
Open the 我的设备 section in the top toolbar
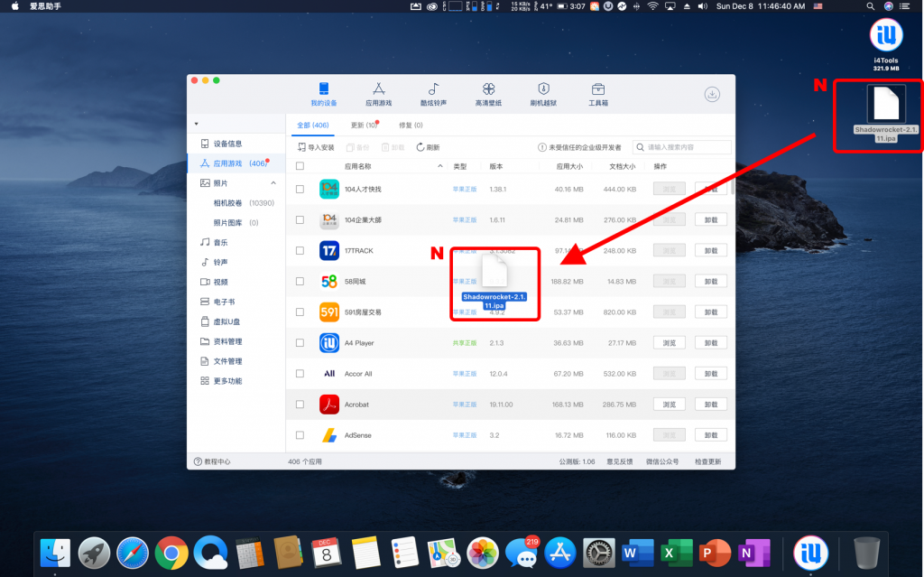[324, 94]
